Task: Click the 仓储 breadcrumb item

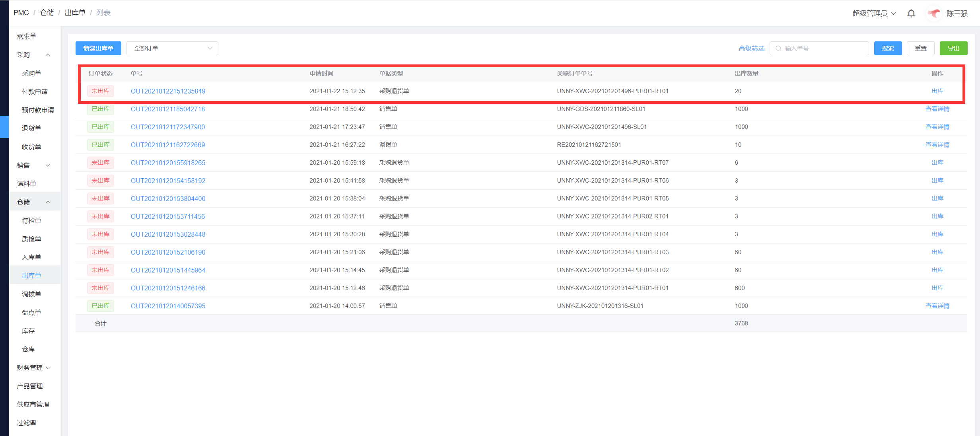Action: (47, 13)
